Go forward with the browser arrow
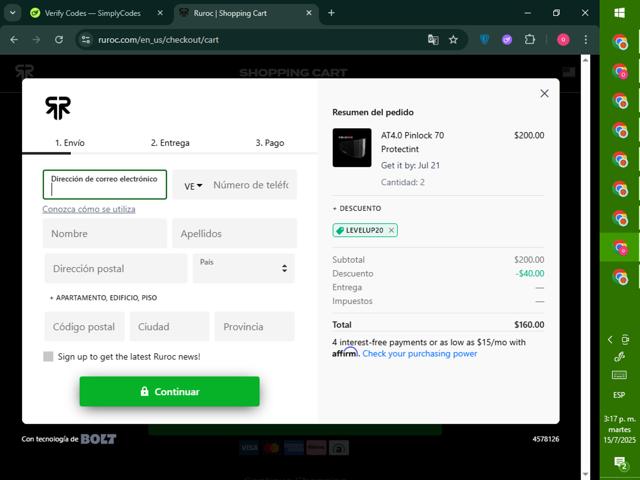This screenshot has height=480, width=640. pos(36,40)
